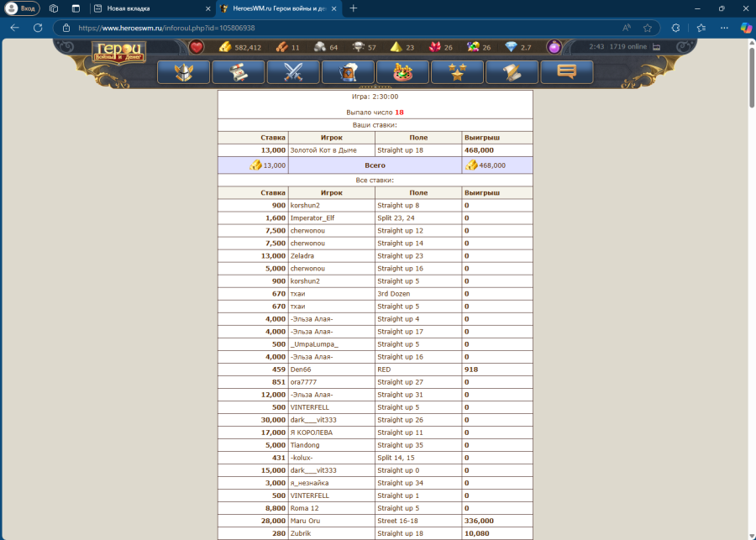Open player _UmpaLumpa_ profile link
Image resolution: width=756 pixels, height=540 pixels.
point(314,344)
